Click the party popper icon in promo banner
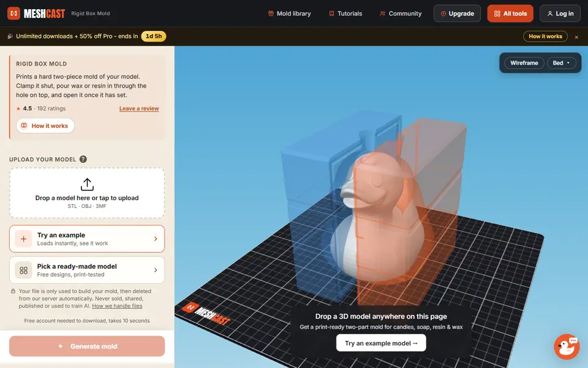The height and width of the screenshot is (368, 588). (10, 36)
